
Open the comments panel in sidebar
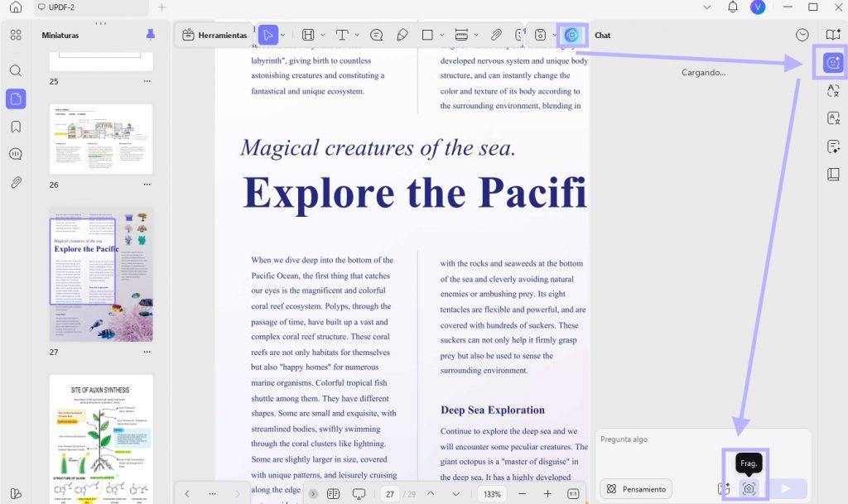[16, 155]
